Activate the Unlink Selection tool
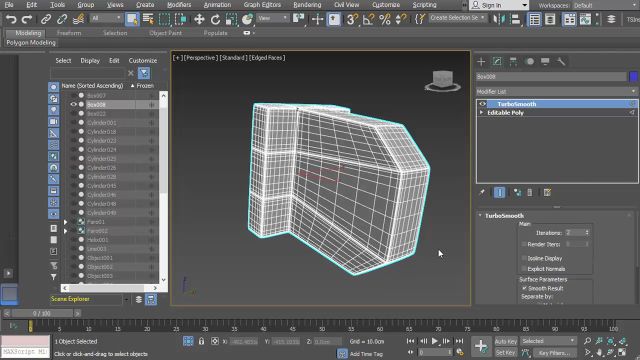 [62, 19]
